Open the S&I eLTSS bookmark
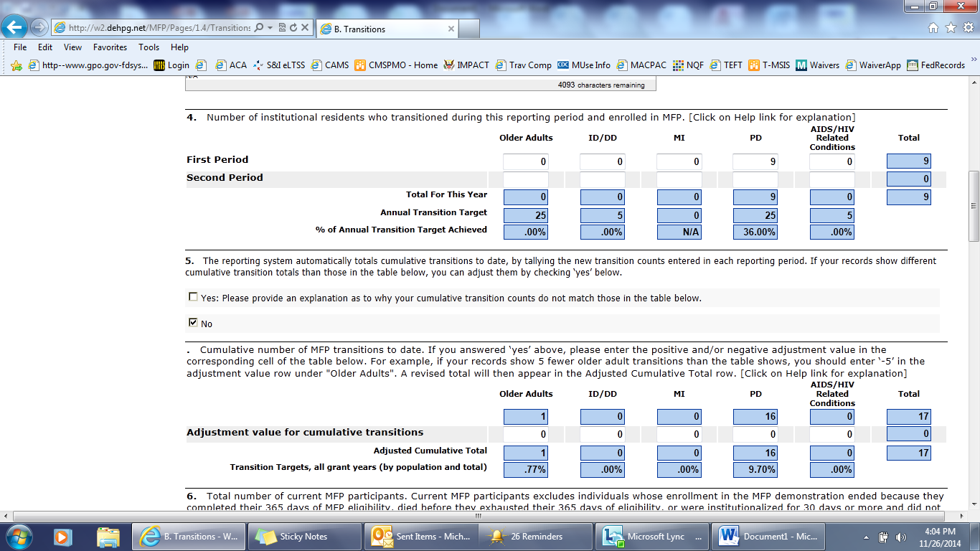This screenshot has width=980, height=551. pos(278,65)
